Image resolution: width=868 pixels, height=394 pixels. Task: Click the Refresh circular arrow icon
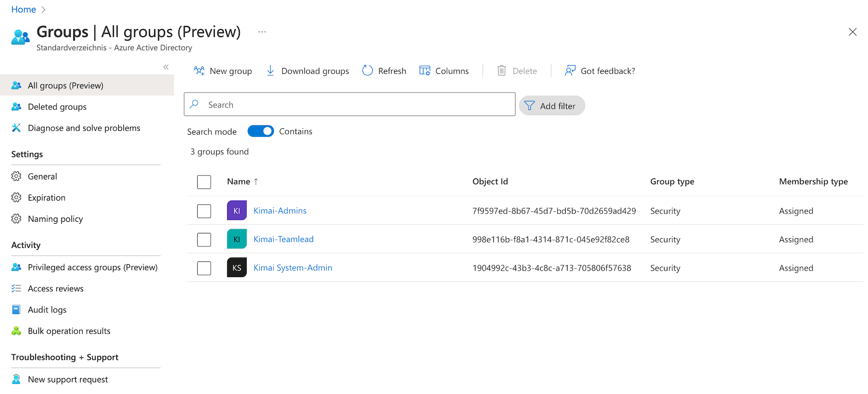click(x=367, y=71)
